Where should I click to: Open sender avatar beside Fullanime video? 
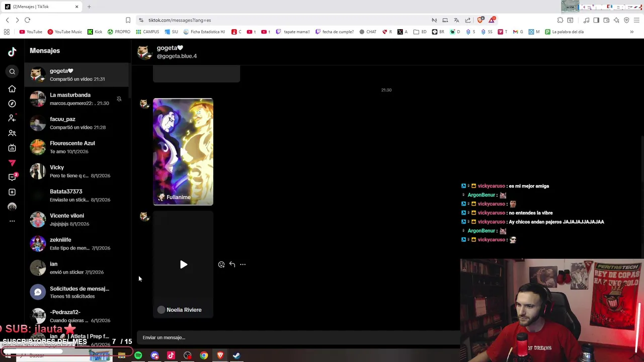(x=144, y=104)
